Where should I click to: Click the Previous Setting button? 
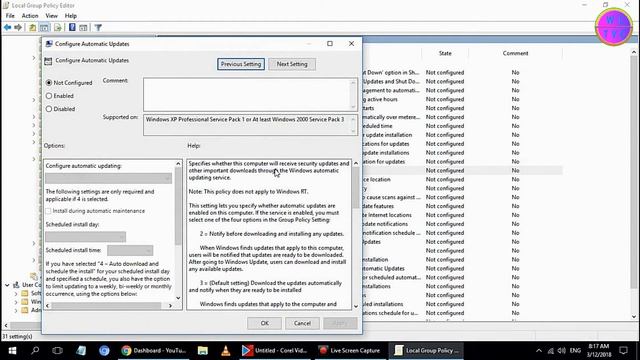click(241, 64)
